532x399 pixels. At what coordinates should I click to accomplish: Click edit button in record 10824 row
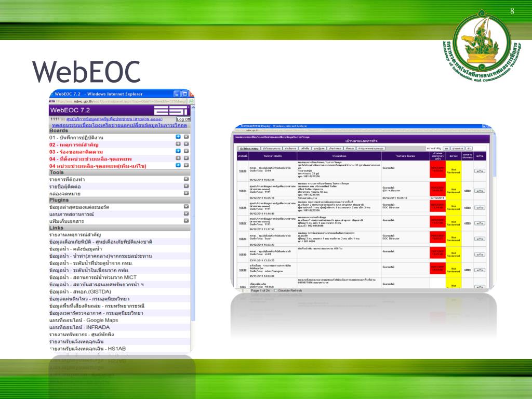[x=480, y=239]
